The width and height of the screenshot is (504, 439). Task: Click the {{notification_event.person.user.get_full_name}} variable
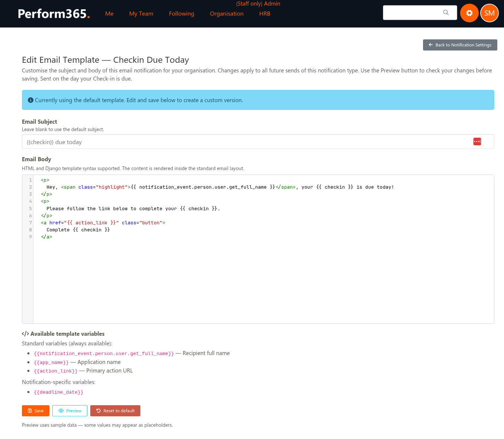coord(104,354)
